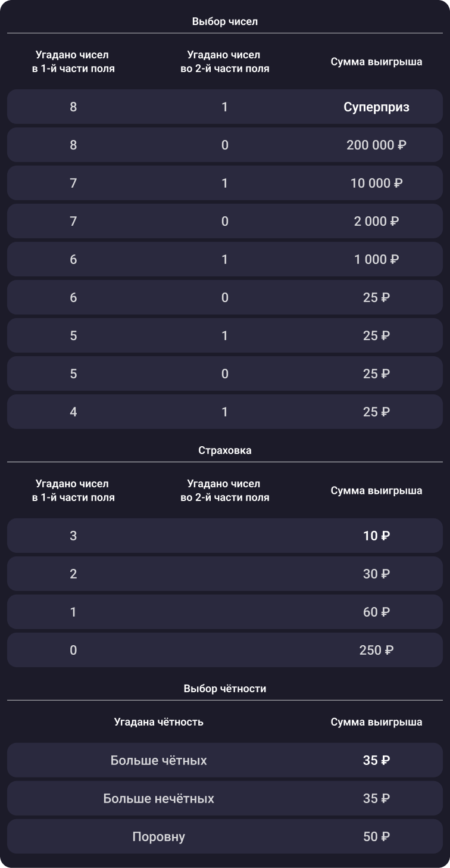This screenshot has width=450, height=868.
Task: Select the Выбор чётности section header
Action: [x=224, y=689]
